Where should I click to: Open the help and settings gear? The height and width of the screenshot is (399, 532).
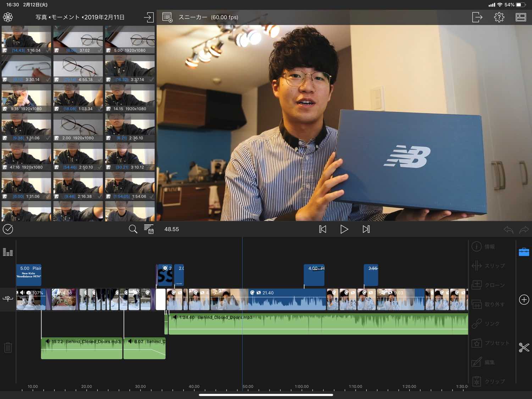[x=499, y=17]
